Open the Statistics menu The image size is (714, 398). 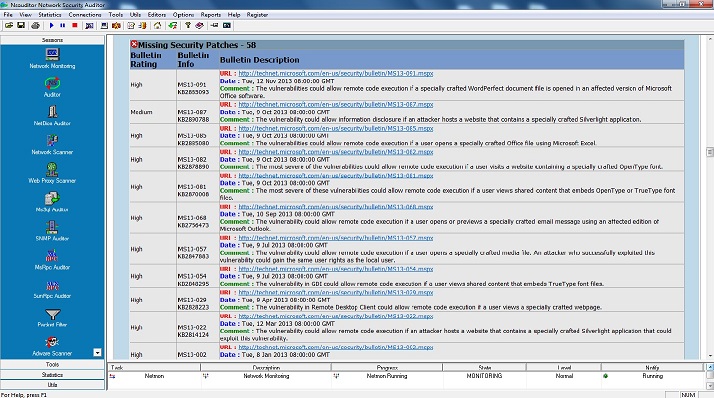tap(50, 15)
